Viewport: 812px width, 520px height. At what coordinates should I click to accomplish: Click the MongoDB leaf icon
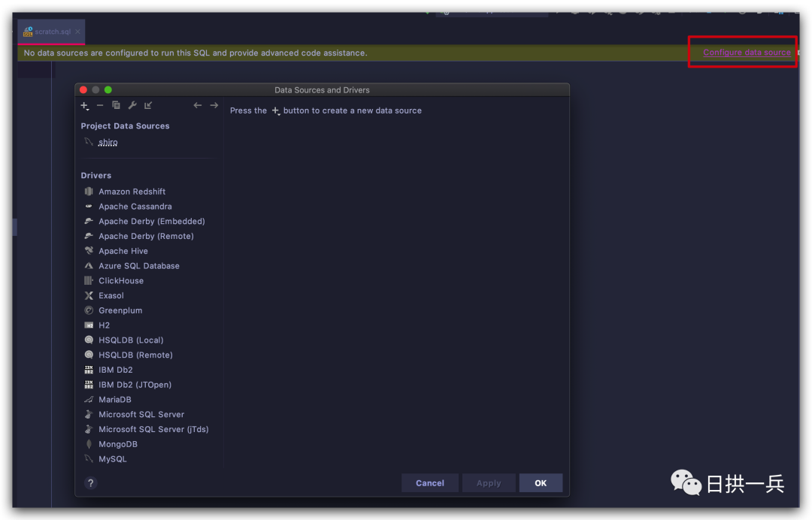pyautogui.click(x=89, y=444)
